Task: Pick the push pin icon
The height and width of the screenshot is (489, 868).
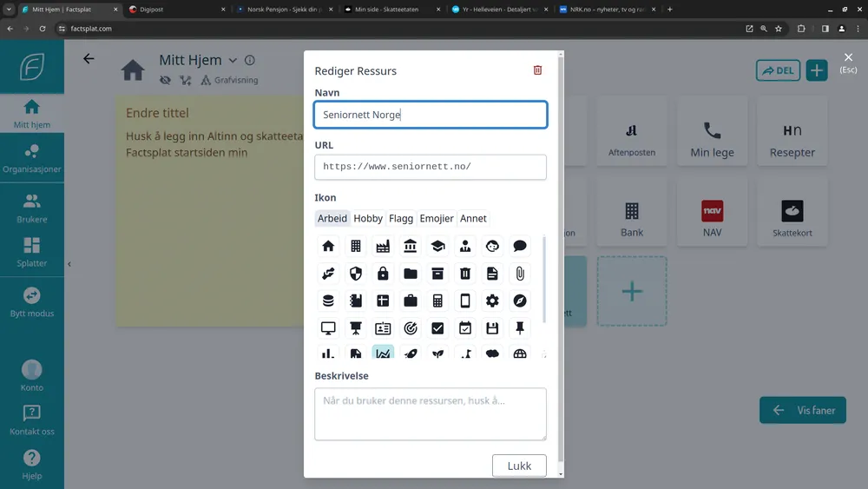Action: pos(520,328)
